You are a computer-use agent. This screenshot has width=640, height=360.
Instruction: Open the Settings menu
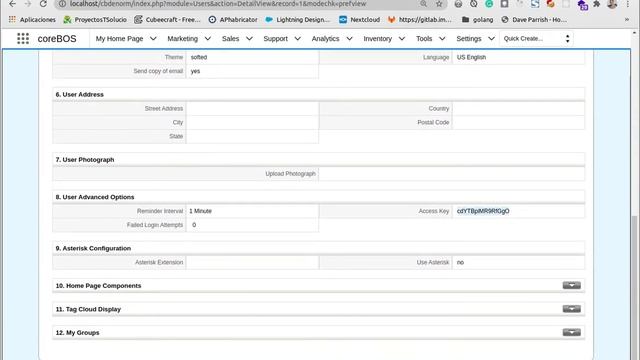pos(469,39)
